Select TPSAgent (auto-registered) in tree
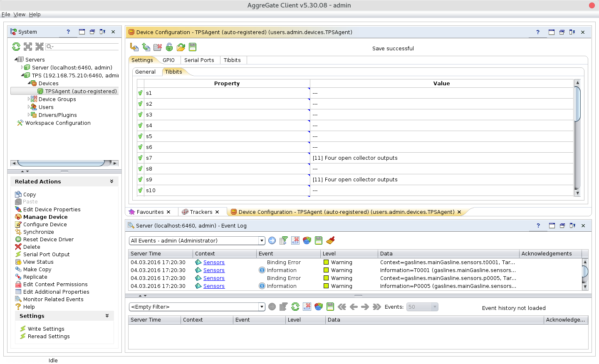Image resolution: width=599 pixels, height=364 pixels. (81, 91)
